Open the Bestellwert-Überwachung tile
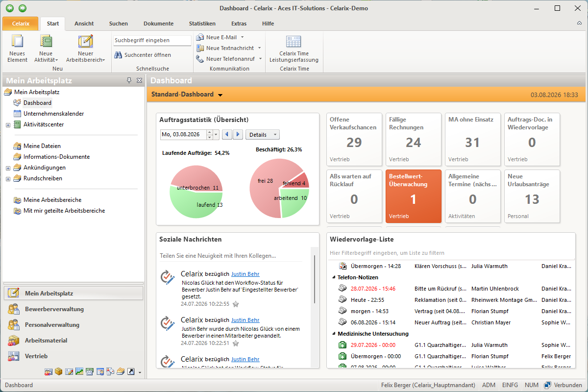The image size is (588, 392). [x=414, y=196]
